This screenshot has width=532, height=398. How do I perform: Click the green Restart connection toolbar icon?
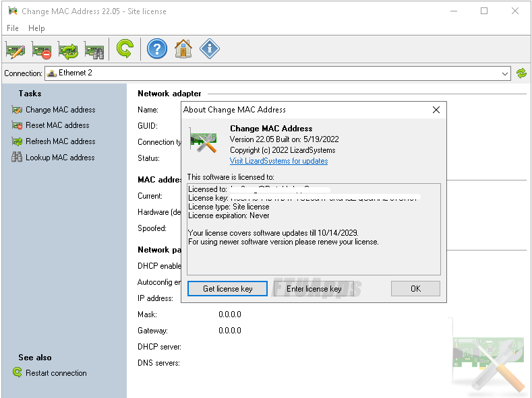click(125, 48)
